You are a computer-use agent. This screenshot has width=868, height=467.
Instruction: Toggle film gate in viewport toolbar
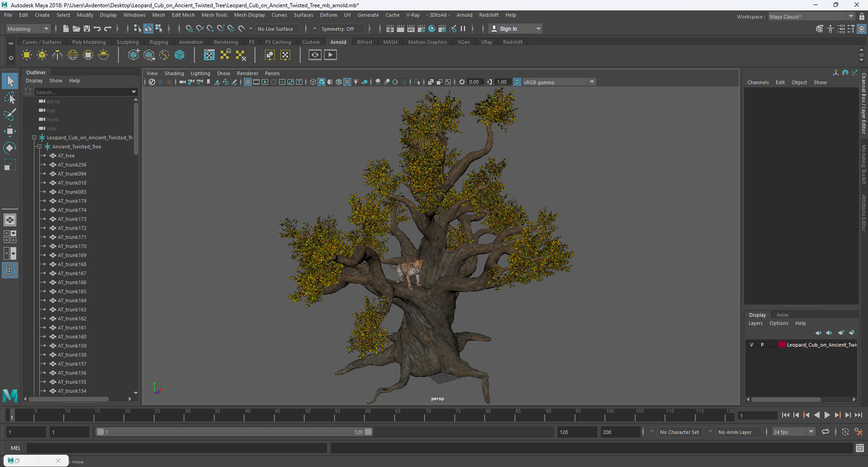[x=256, y=82]
